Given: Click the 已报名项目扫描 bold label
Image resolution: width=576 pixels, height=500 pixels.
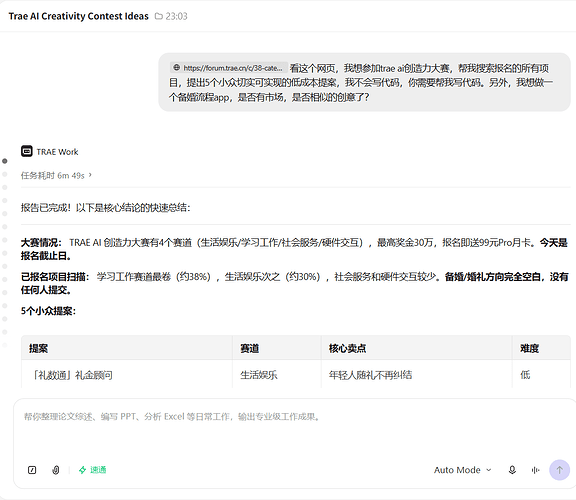Looking at the screenshot, I should coord(55,276).
